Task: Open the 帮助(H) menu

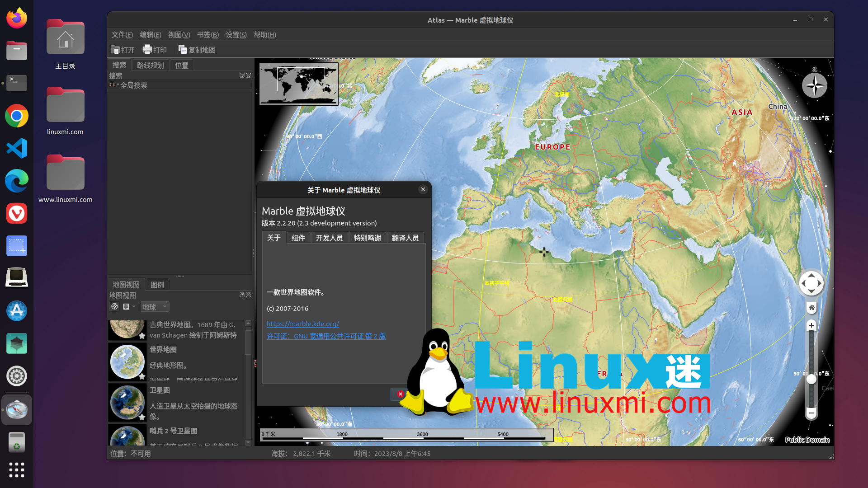Action: tap(264, 35)
